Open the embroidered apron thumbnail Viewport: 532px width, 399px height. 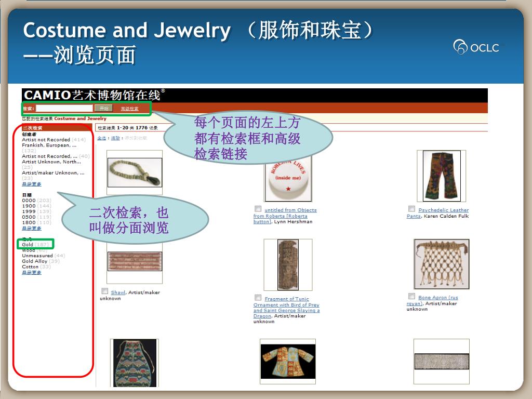135,363
